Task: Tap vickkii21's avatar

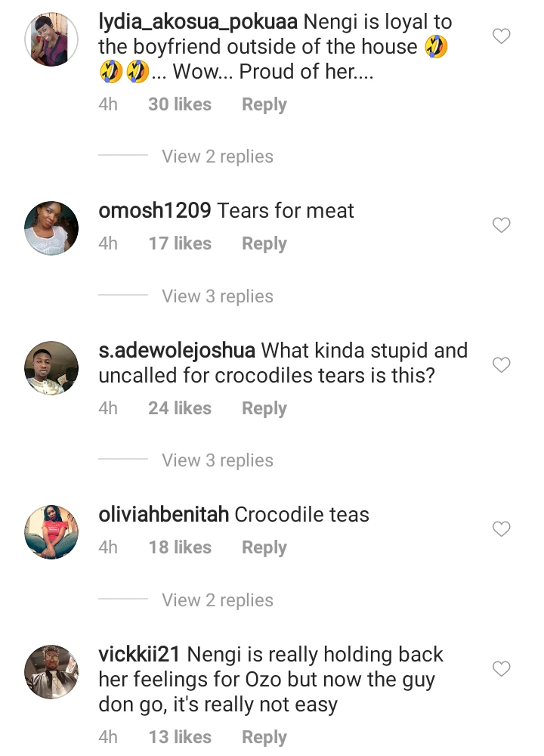Action: tap(52, 672)
